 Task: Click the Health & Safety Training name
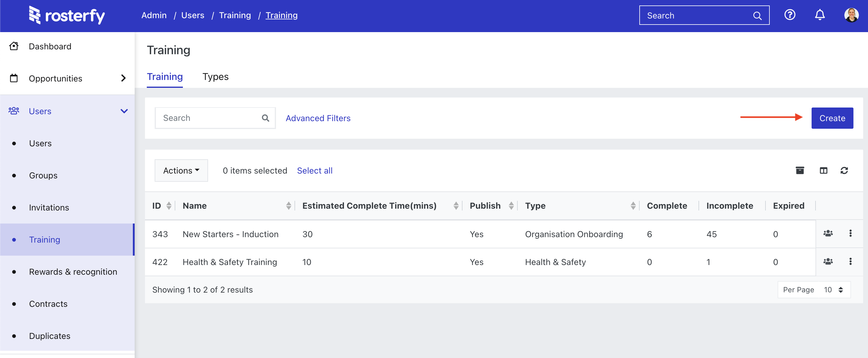click(230, 262)
